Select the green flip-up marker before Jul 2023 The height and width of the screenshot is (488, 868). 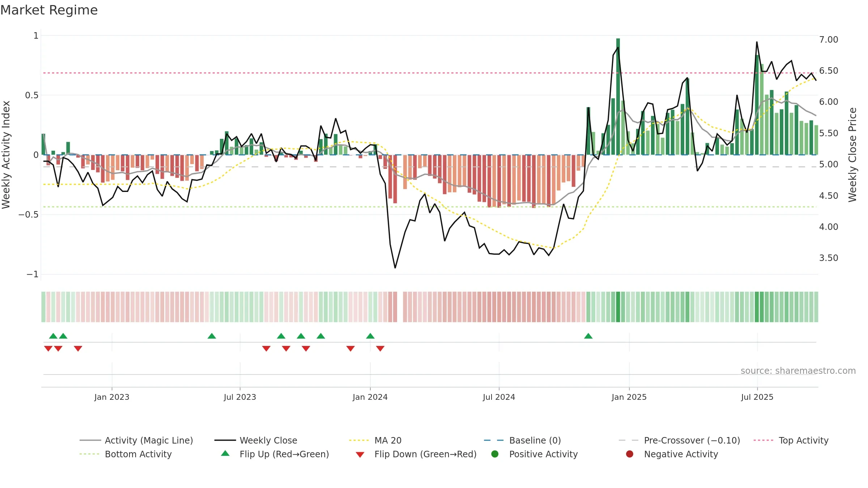(212, 336)
